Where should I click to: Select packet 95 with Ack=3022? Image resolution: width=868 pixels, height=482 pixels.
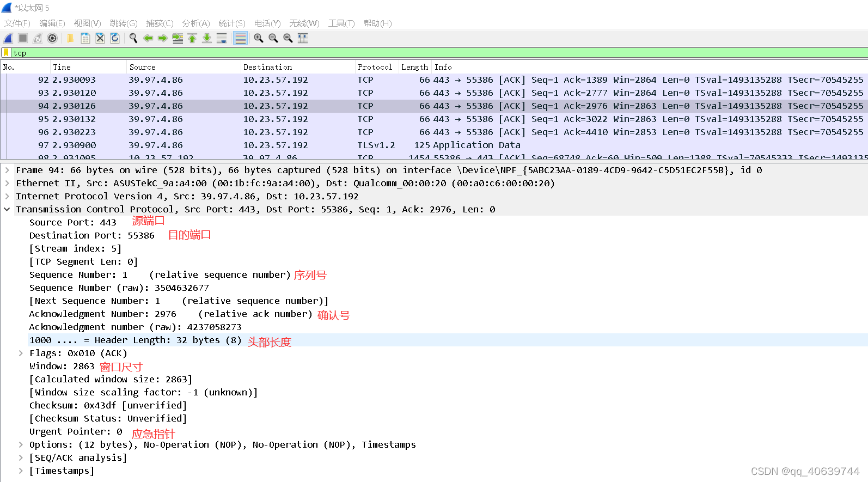tap(434, 119)
